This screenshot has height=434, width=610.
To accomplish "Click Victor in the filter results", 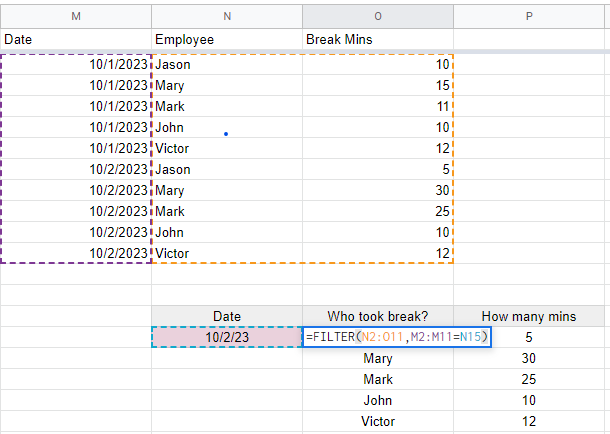I will pyautogui.click(x=378, y=421).
